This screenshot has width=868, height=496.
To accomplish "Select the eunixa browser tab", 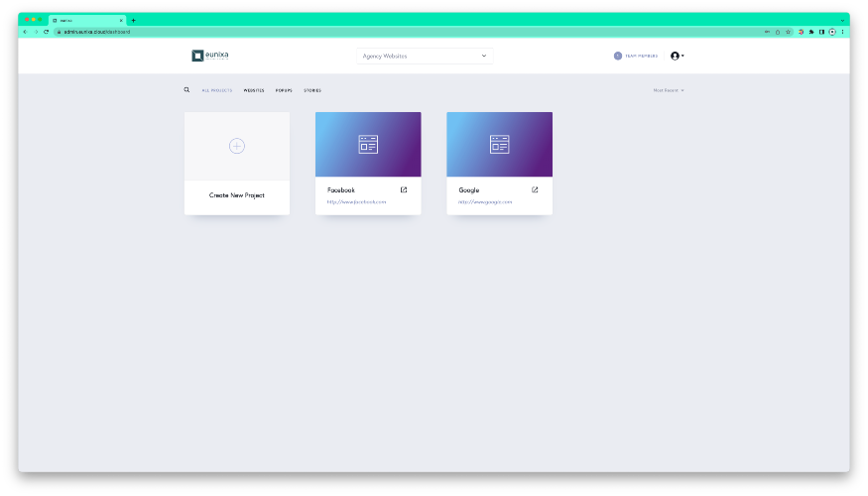I will (x=87, y=21).
